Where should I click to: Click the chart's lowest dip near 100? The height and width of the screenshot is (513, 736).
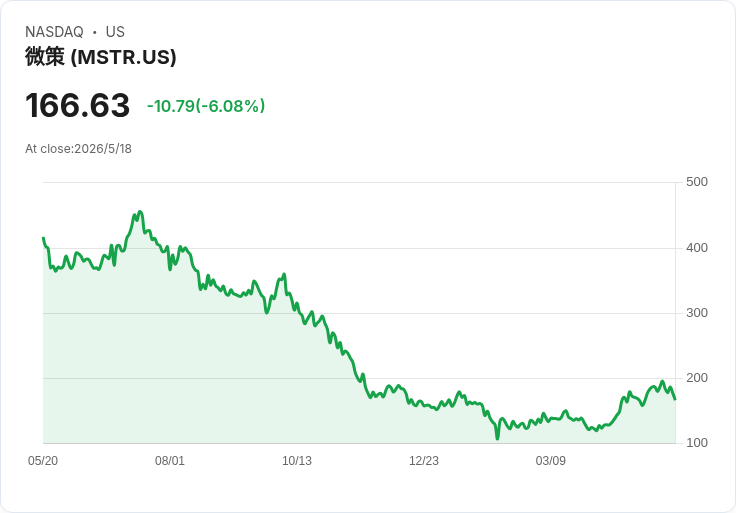coord(498,438)
